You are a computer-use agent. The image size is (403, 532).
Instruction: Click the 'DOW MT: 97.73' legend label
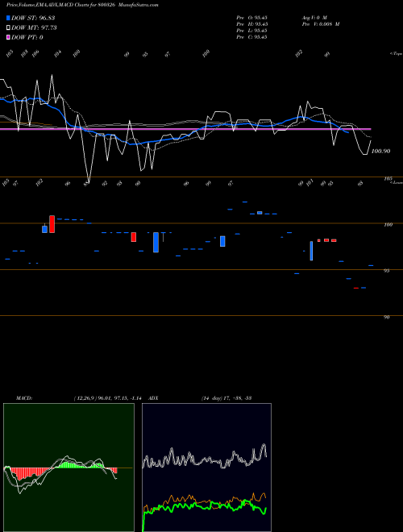click(34, 27)
